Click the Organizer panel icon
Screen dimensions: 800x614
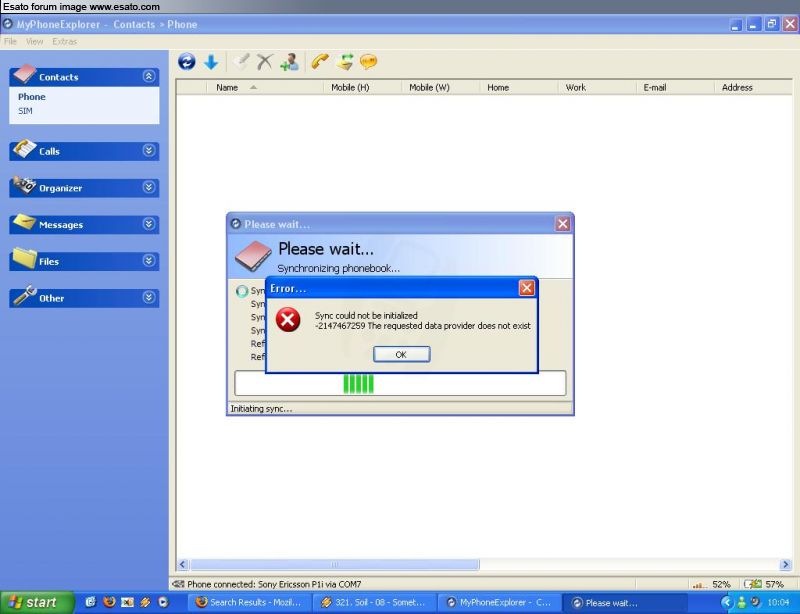point(24,185)
